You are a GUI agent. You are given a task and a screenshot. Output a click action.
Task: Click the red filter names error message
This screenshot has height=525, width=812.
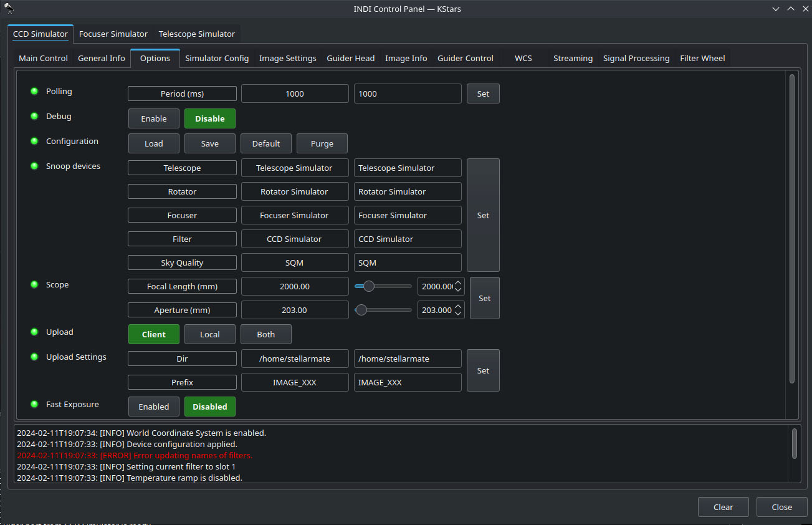(x=135, y=455)
